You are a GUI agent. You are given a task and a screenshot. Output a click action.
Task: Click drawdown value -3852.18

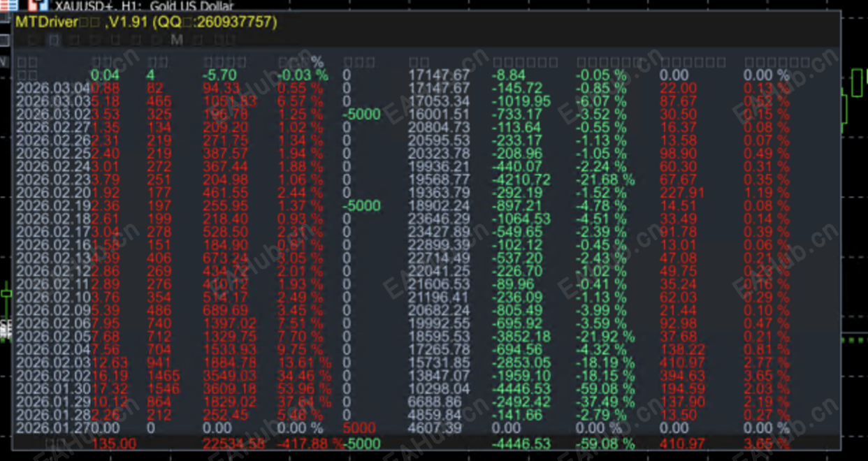(x=521, y=337)
